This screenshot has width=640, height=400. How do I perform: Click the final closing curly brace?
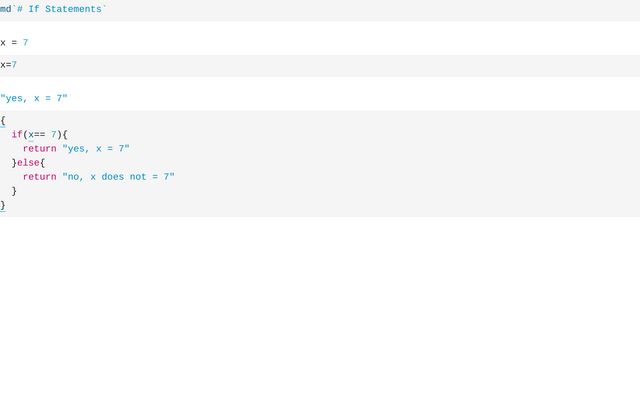click(x=3, y=204)
